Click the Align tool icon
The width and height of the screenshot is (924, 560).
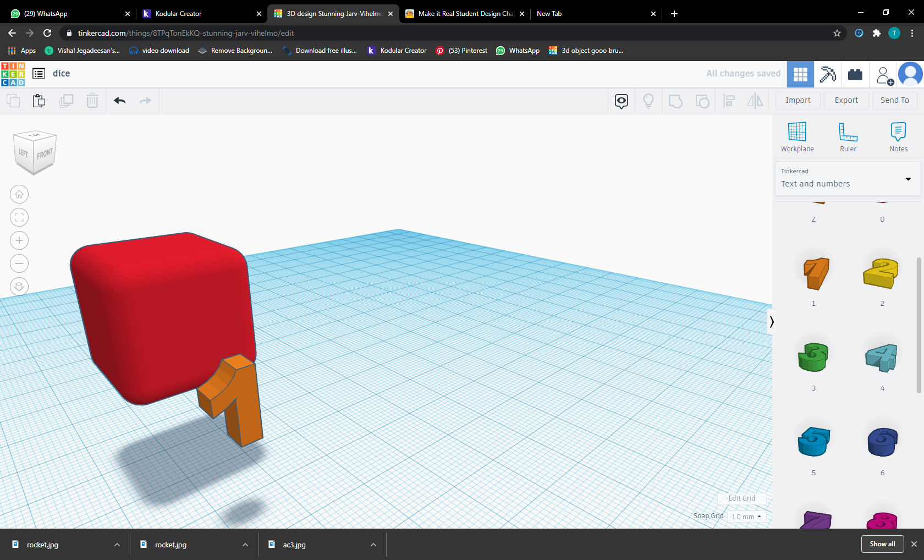[729, 101]
